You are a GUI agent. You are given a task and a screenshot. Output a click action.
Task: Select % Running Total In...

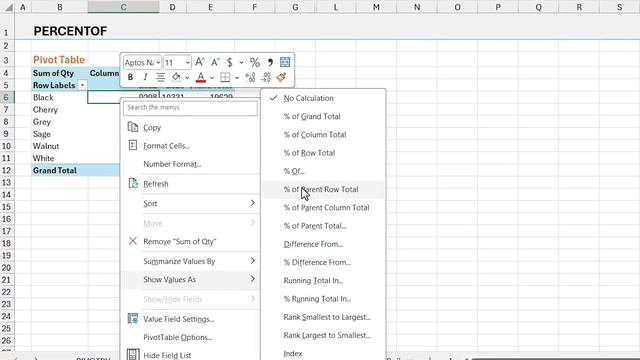[x=317, y=299]
